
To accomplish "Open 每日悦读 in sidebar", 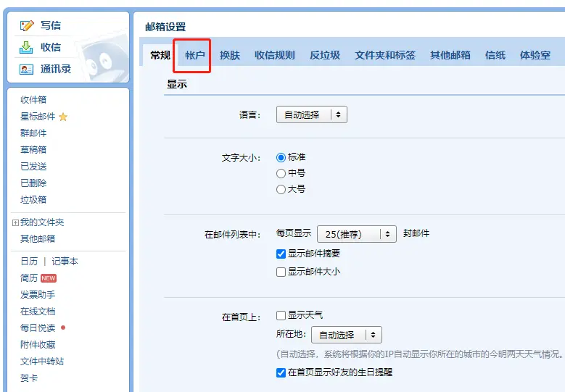I will (x=38, y=328).
